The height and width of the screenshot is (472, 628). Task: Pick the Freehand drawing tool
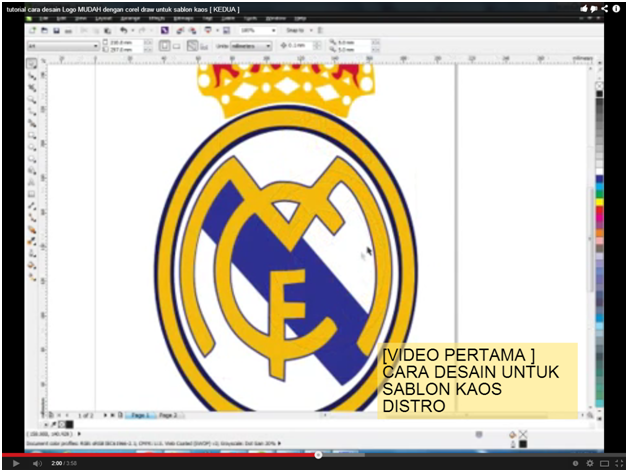(32, 111)
